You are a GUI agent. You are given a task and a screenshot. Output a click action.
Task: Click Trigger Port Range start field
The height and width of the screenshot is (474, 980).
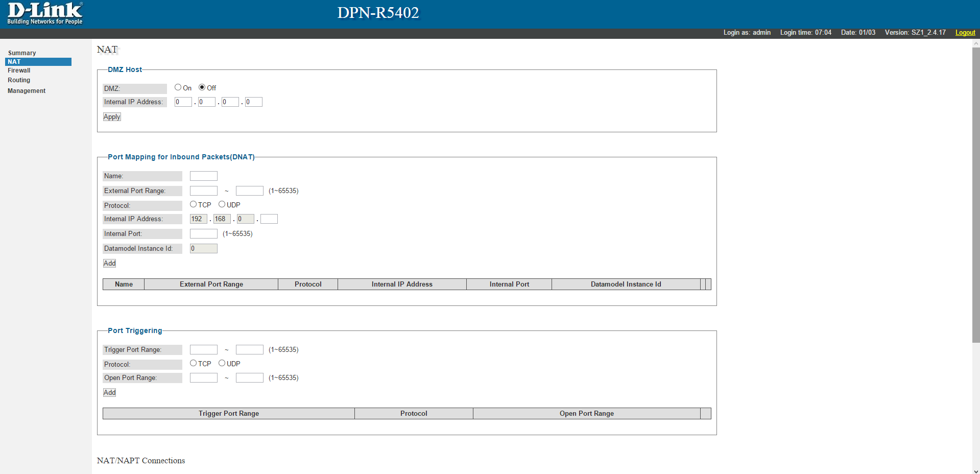(x=203, y=350)
